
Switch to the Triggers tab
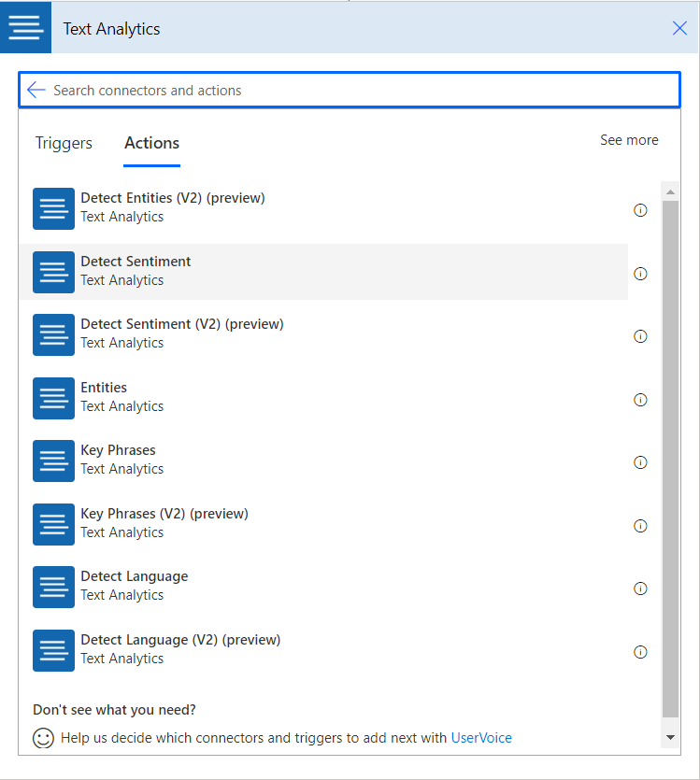click(x=64, y=143)
